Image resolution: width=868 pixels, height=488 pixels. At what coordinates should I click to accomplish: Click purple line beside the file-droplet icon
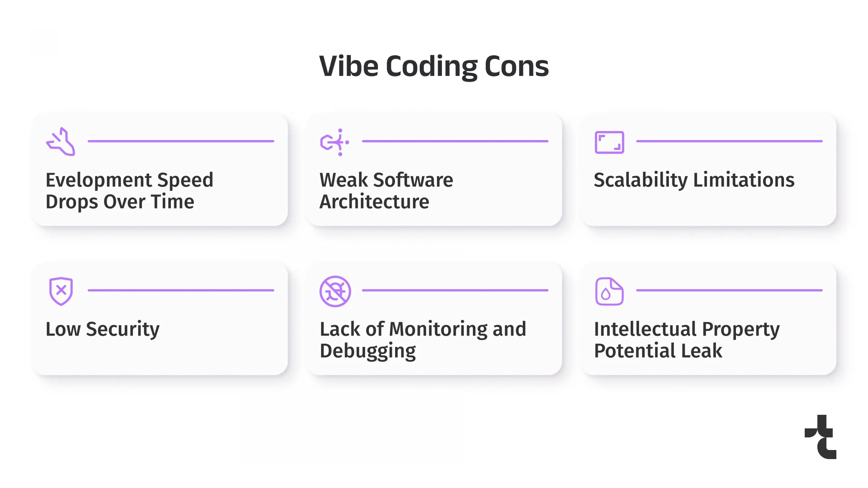click(x=729, y=290)
